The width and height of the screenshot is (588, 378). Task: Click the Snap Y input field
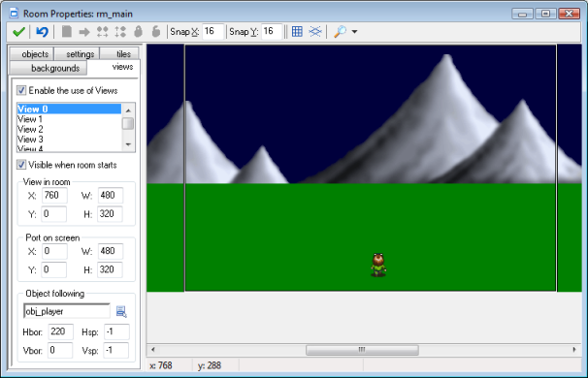pyautogui.click(x=272, y=31)
